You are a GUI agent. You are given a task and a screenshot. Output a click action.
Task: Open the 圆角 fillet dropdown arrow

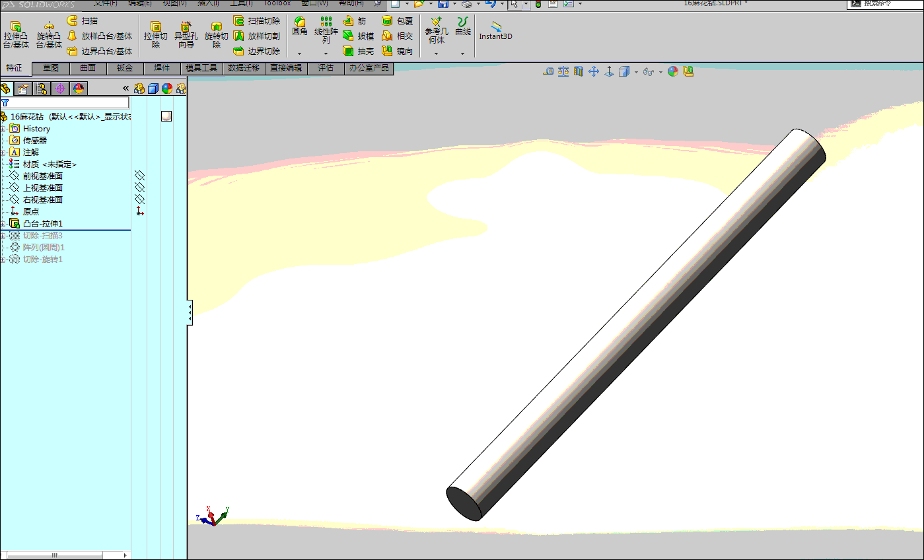tap(300, 53)
